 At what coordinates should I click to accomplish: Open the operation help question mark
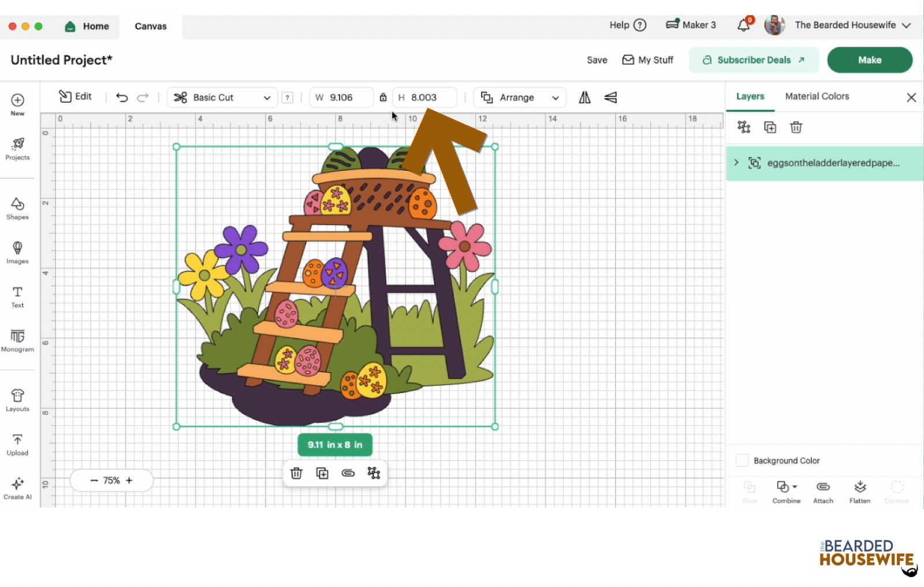click(x=287, y=98)
